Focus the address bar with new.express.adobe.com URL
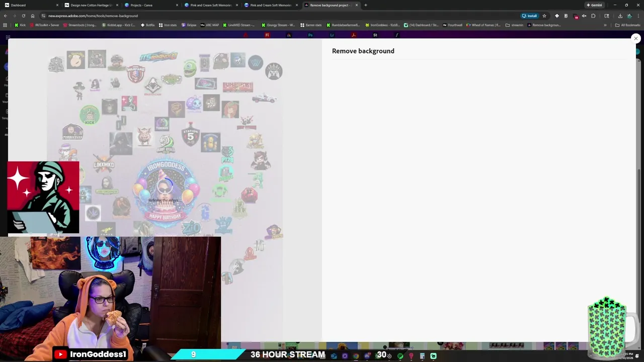Image resolution: width=644 pixels, height=362 pixels. pyautogui.click(x=282, y=16)
